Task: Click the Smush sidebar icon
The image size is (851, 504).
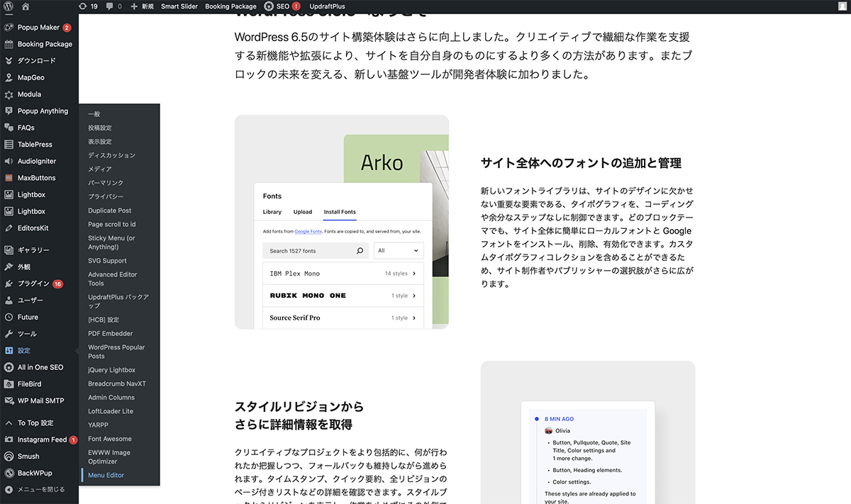Action: (9, 457)
